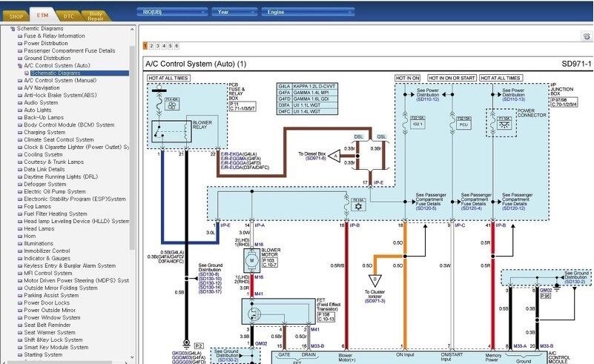
Task: Open the Body Repair tab
Action: 96,14
